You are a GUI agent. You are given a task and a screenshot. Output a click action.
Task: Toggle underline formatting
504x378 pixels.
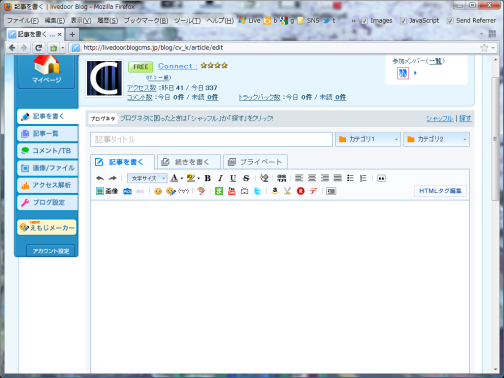(233, 178)
